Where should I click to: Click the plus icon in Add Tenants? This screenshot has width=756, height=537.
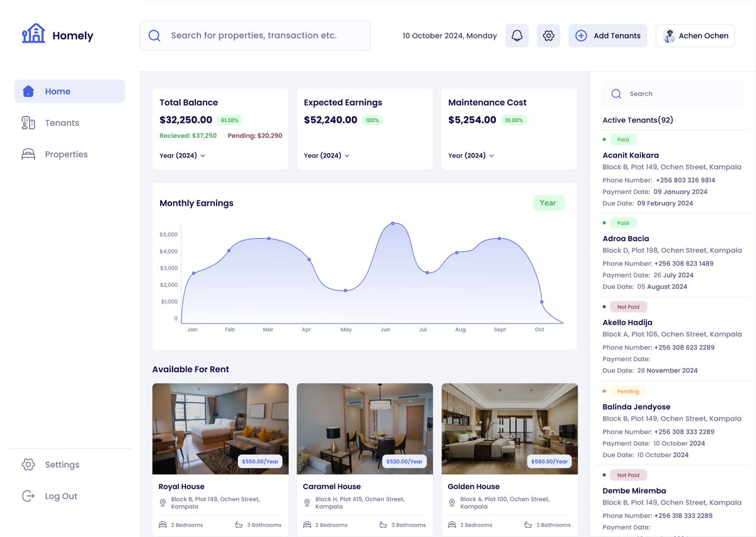click(x=581, y=36)
